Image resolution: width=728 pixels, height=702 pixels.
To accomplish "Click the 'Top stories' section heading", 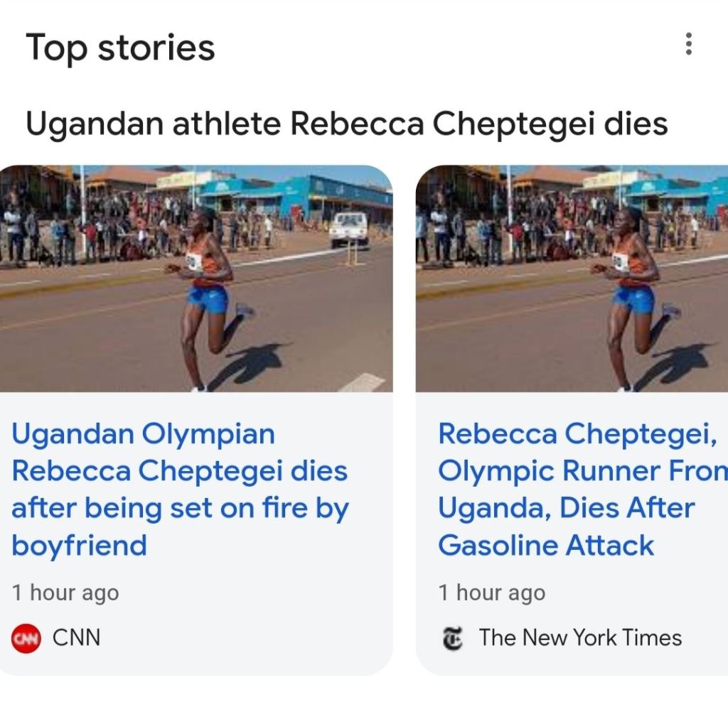I will [x=120, y=48].
